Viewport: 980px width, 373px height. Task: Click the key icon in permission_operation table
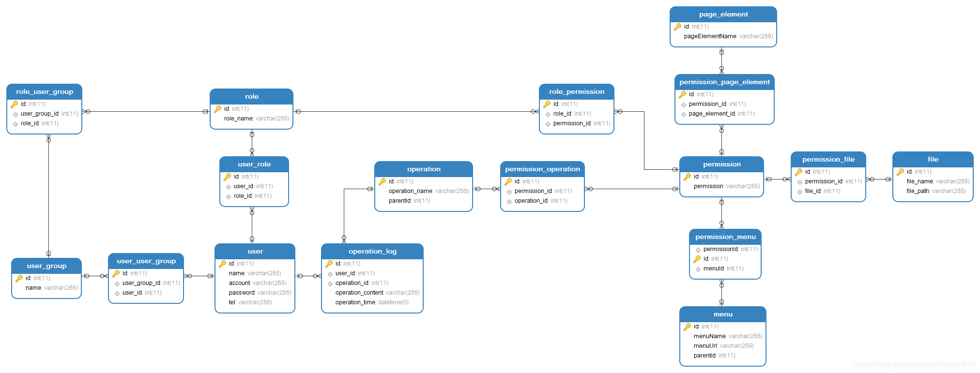pos(508,181)
